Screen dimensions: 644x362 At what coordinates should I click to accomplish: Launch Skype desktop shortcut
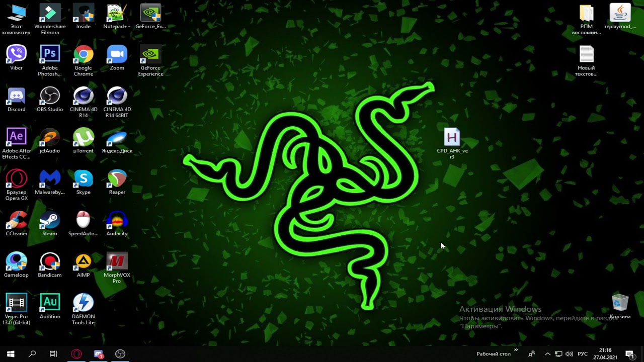click(x=83, y=182)
